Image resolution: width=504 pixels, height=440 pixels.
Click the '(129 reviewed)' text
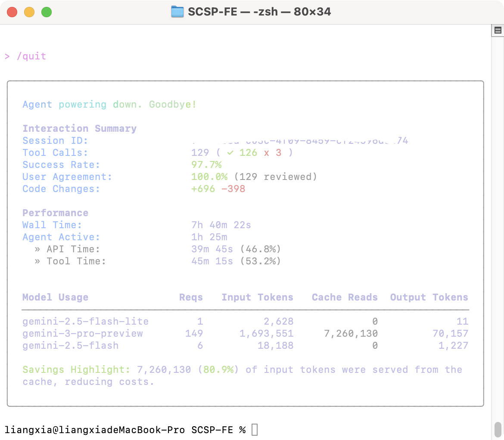(275, 177)
